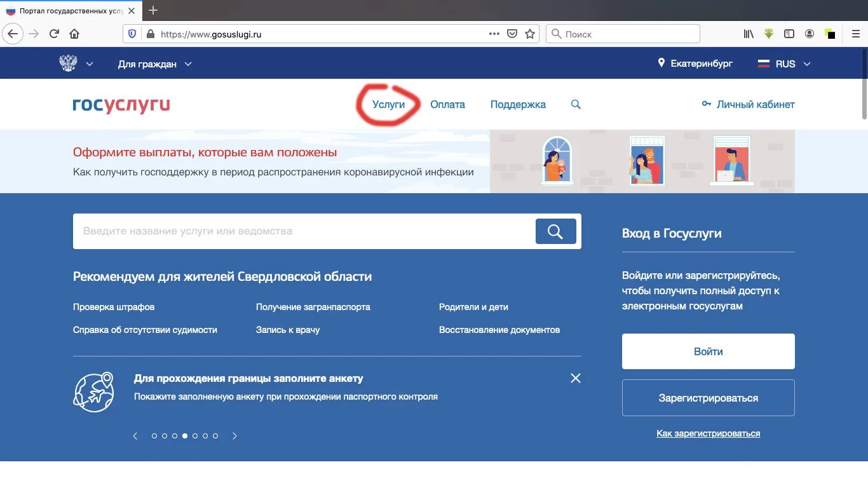The image size is (868, 488).
Task: Open Проверка штрафов link
Action: pyautogui.click(x=114, y=307)
